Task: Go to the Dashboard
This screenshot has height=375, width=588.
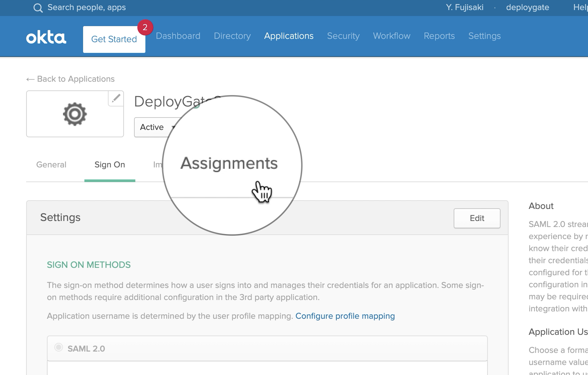Action: (178, 36)
